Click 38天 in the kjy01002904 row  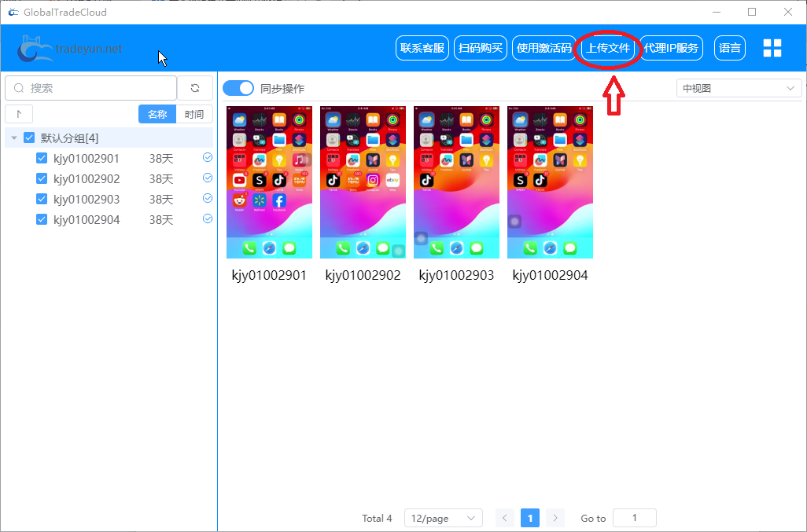pyautogui.click(x=161, y=219)
